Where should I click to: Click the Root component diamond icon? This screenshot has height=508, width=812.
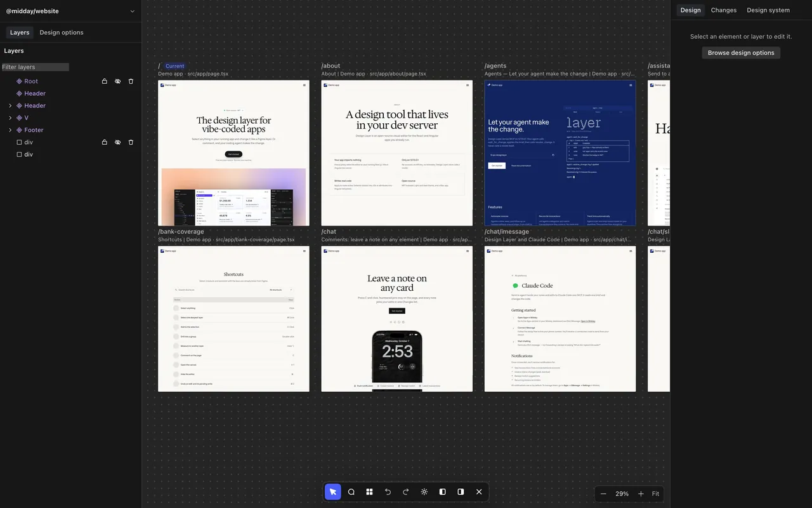[x=19, y=81]
